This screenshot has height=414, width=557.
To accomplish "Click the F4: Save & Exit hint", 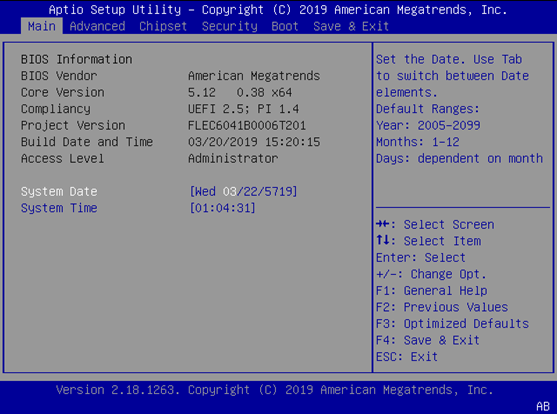I will tap(428, 340).
